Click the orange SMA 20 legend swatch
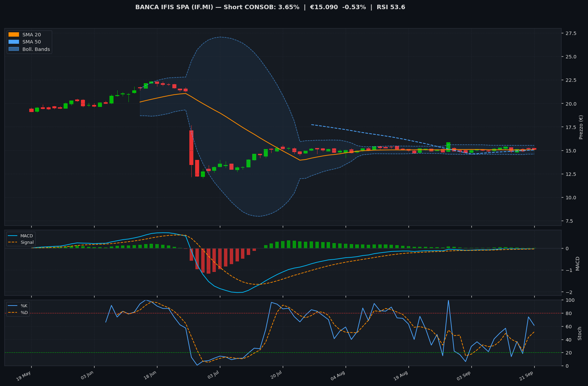 (14, 35)
